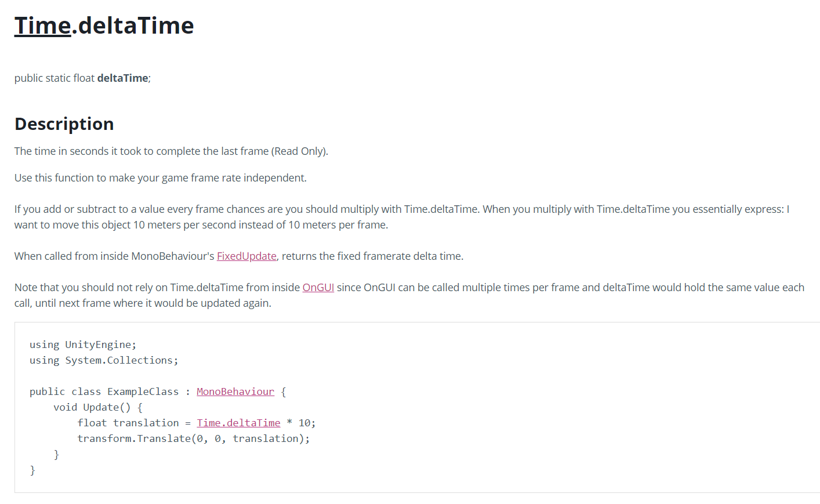This screenshot has width=820, height=504.
Task: Click the final closing brace in code
Action: tap(32, 470)
